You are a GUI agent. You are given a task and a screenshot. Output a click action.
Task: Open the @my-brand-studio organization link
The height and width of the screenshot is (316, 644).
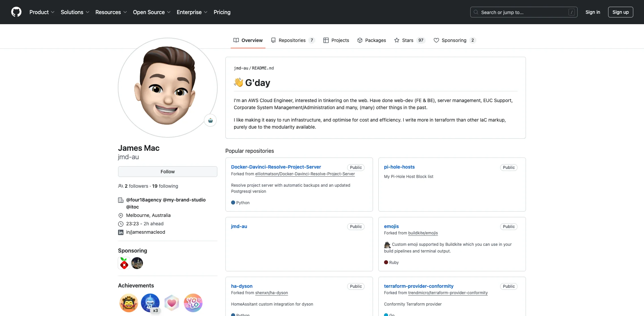(184, 200)
